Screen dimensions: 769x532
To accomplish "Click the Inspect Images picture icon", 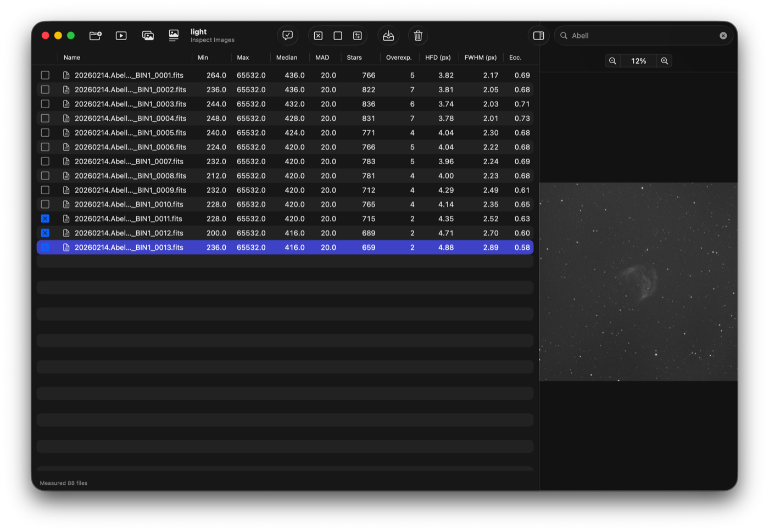I will 174,36.
